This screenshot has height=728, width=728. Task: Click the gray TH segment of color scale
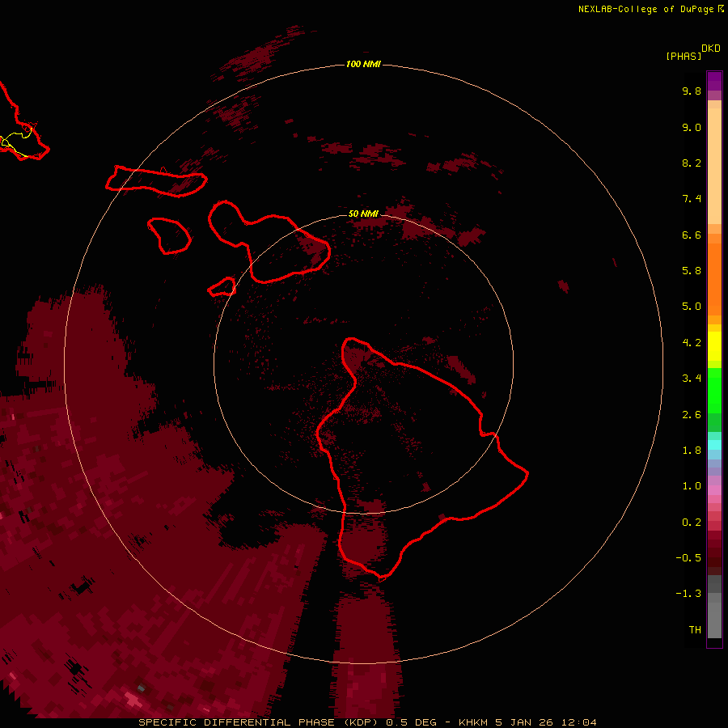coord(714,620)
